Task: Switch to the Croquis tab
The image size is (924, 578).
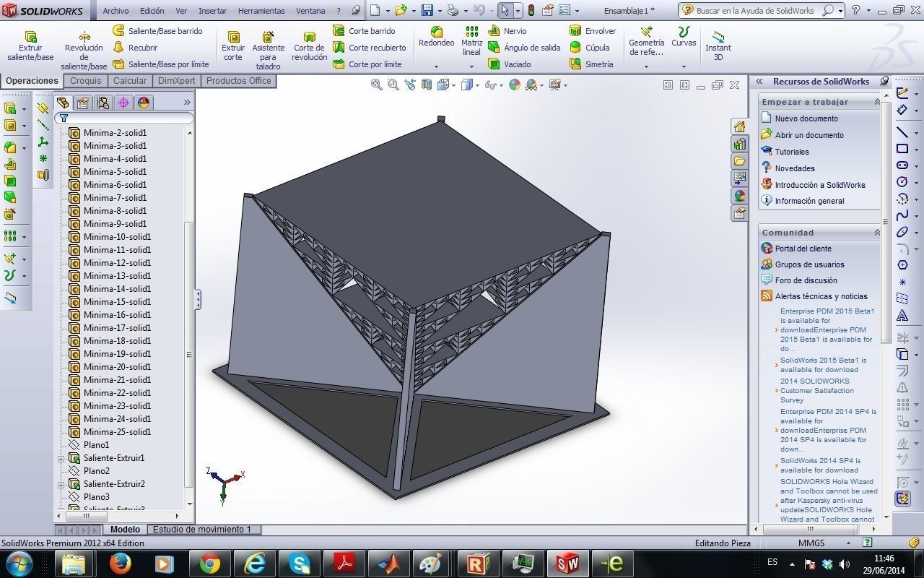Action: point(86,81)
